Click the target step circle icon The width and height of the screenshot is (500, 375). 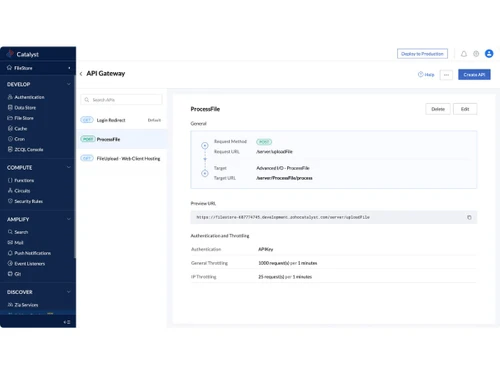coord(205,173)
